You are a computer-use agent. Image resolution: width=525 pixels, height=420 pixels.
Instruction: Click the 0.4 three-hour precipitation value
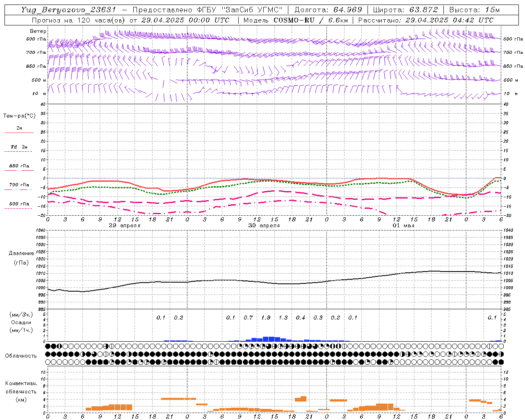click(301, 317)
